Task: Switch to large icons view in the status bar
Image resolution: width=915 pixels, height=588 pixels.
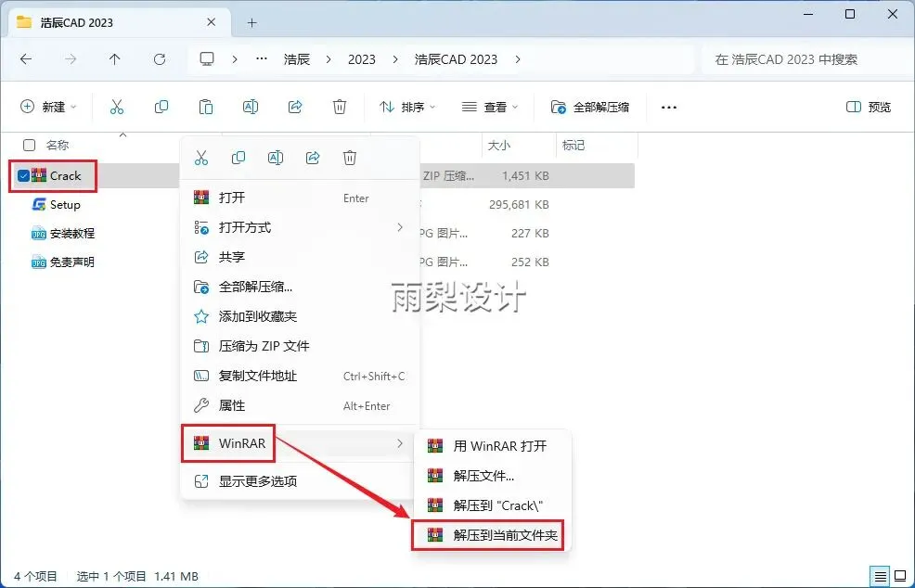Action: click(x=899, y=576)
